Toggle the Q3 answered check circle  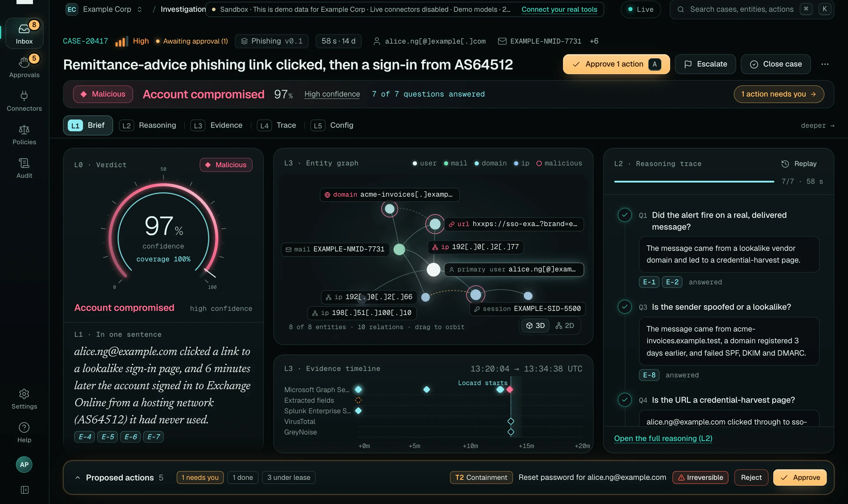click(624, 307)
